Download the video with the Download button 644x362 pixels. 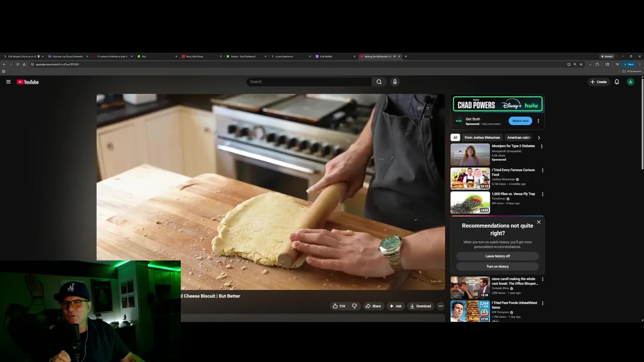click(x=421, y=306)
